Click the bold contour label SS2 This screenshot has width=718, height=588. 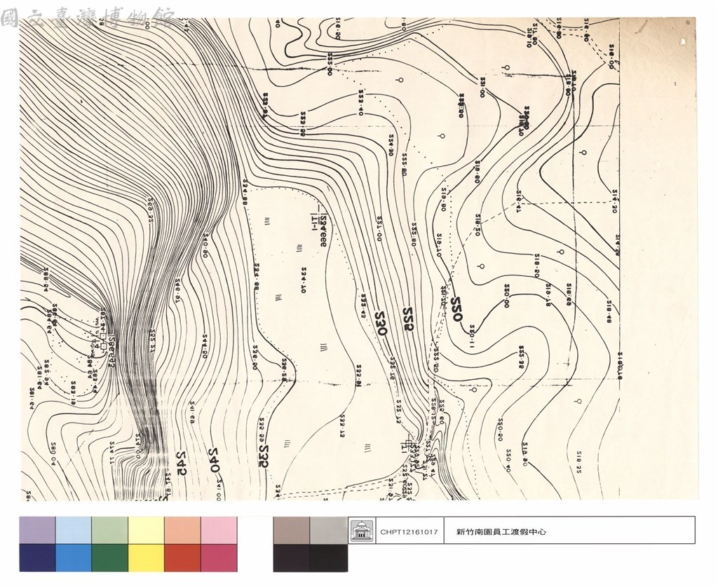click(x=409, y=320)
